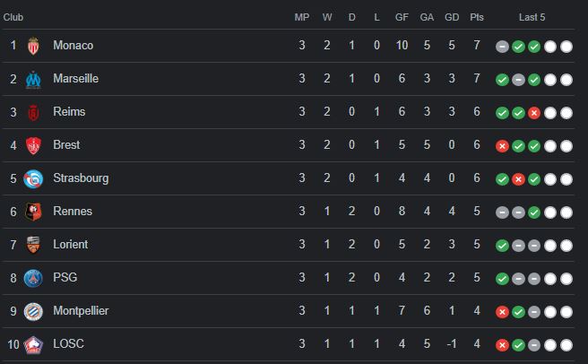Select the GD column header
Screen dimensions: 588x364
coord(452,17)
